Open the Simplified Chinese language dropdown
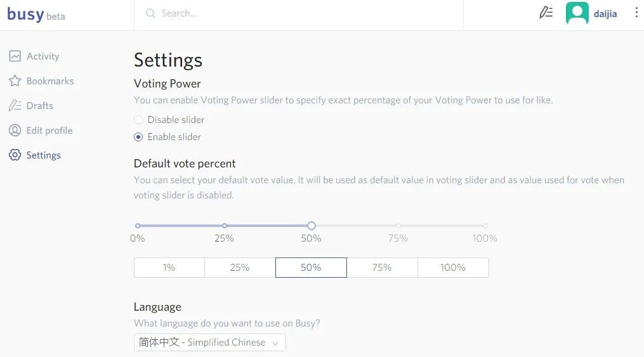 pos(210,342)
